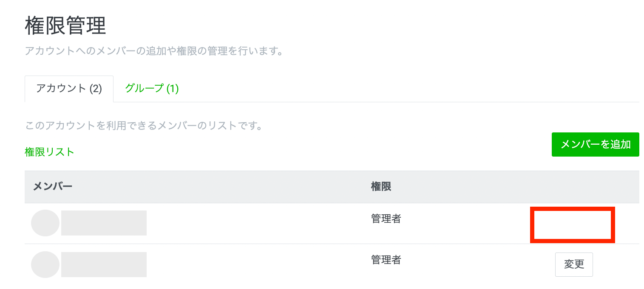Click 管理者 in the second member row
This screenshot has width=644, height=289.
tap(386, 260)
